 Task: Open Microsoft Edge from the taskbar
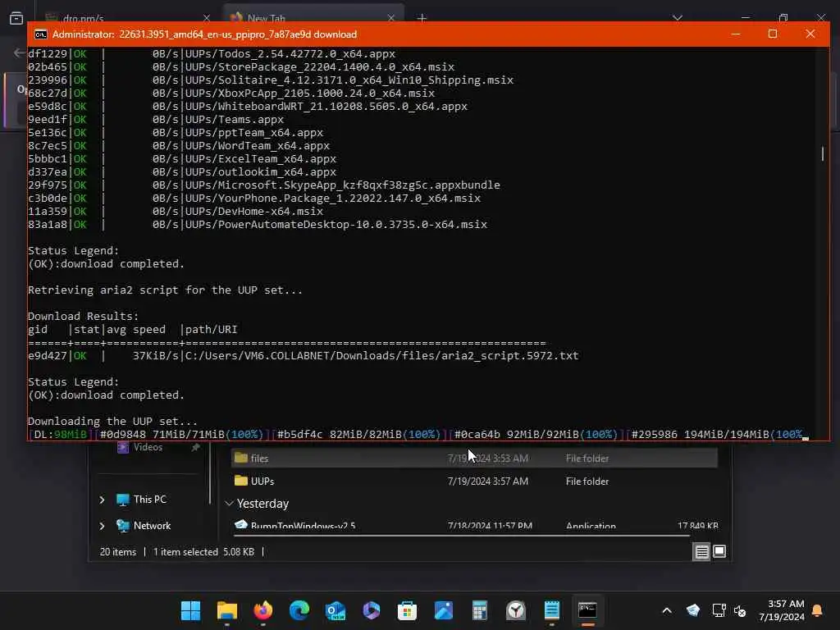(x=299, y=610)
